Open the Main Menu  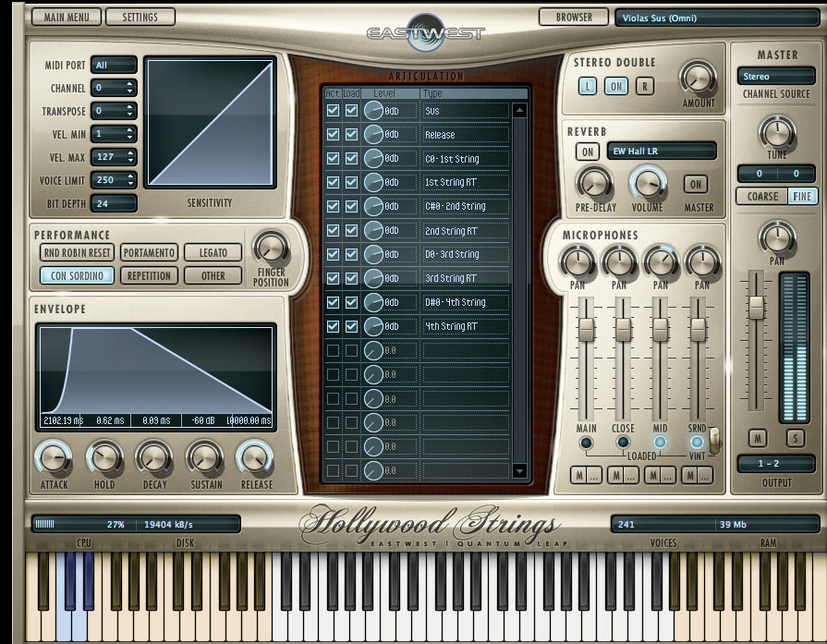click(x=65, y=17)
